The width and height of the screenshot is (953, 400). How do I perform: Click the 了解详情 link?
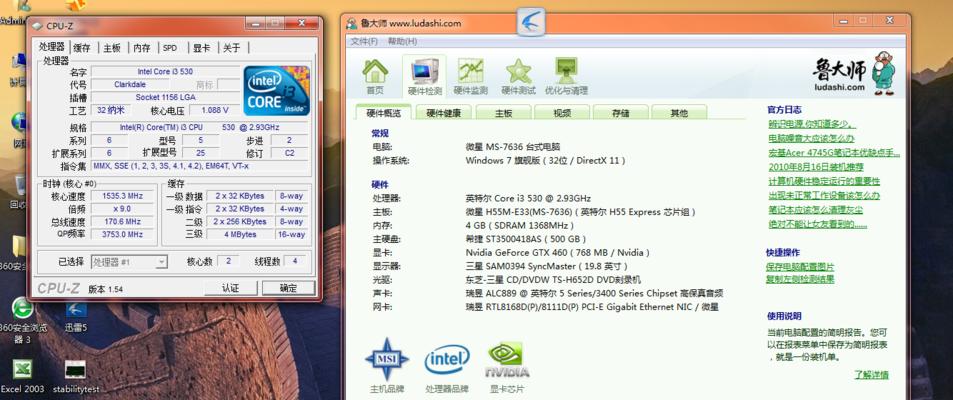tap(871, 374)
